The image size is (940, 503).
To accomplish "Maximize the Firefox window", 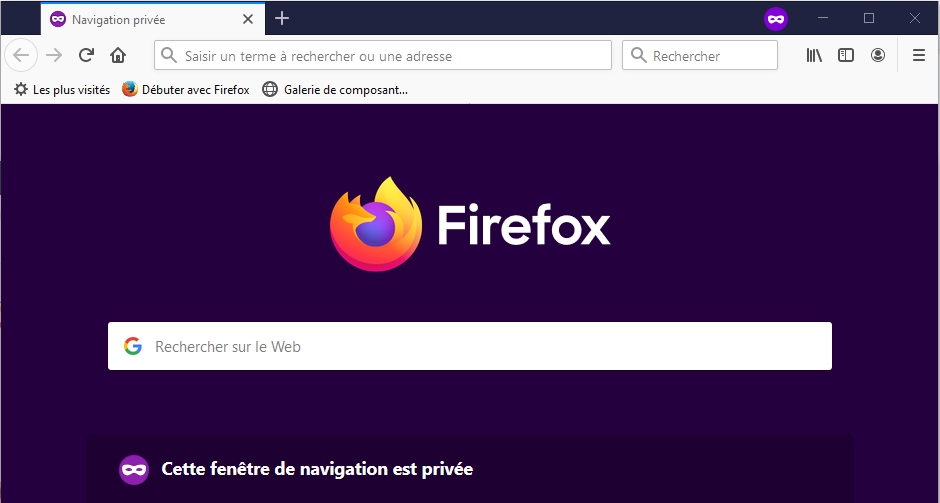I will pyautogui.click(x=869, y=19).
